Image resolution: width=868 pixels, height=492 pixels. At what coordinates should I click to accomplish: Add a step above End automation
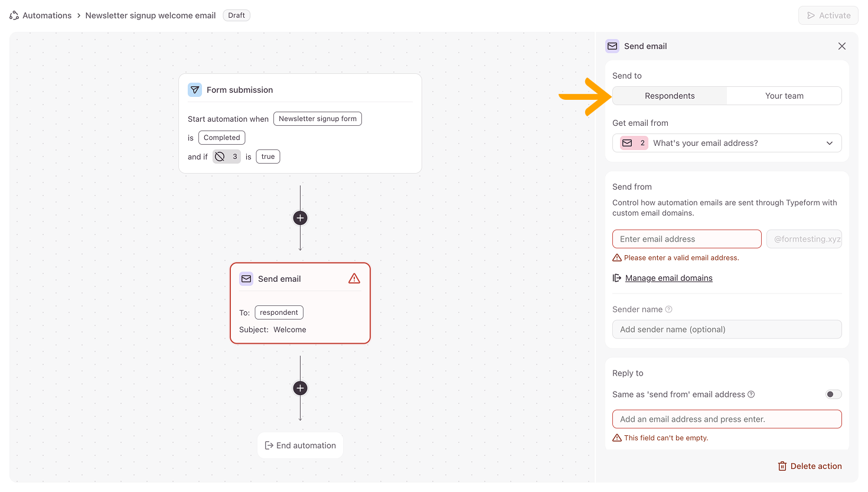point(300,388)
